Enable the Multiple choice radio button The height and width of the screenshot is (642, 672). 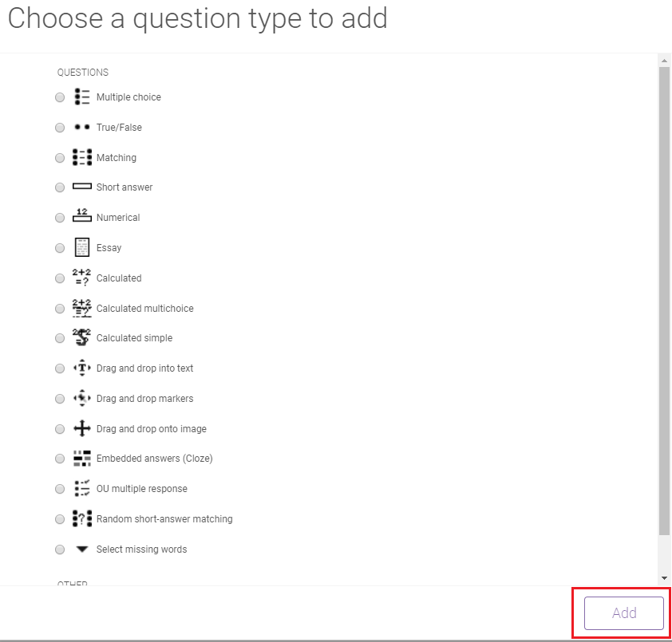point(60,96)
